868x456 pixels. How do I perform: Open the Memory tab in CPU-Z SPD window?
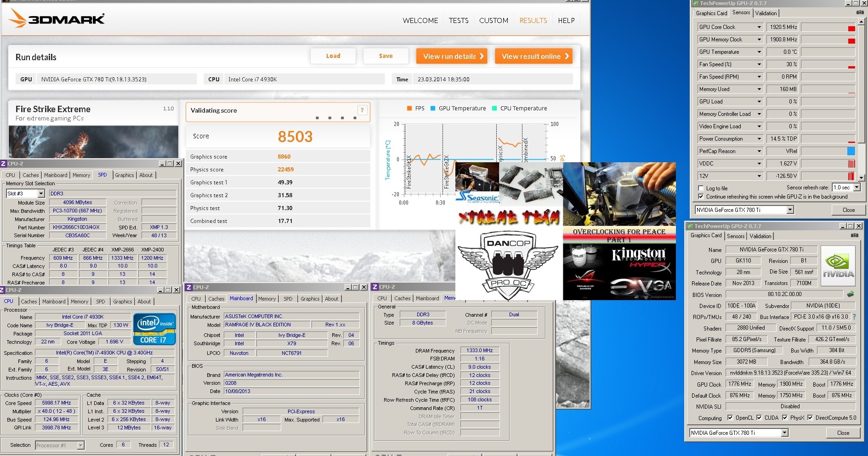click(81, 175)
